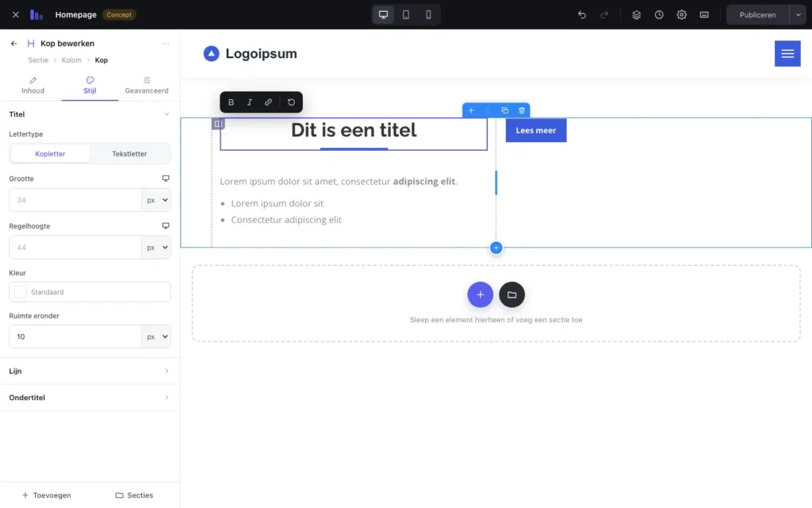Click the Lees meer button
Image resolution: width=812 pixels, height=508 pixels.
pyautogui.click(x=536, y=131)
